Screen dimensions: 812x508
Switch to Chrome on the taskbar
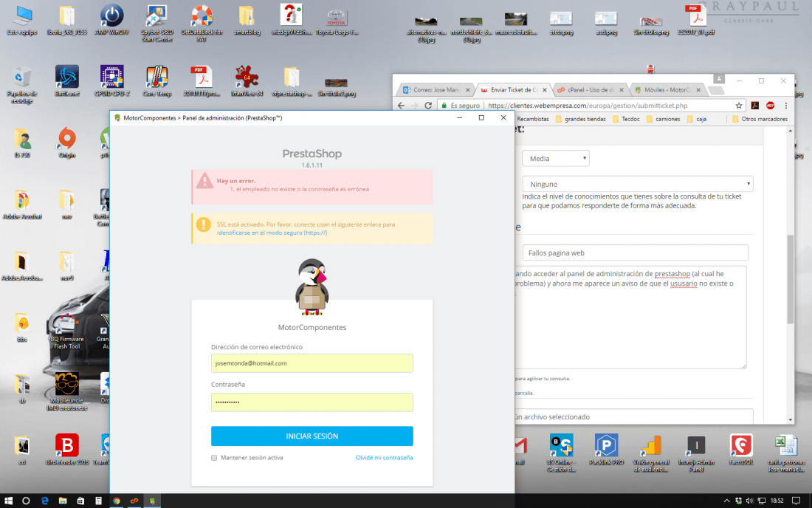(117, 501)
